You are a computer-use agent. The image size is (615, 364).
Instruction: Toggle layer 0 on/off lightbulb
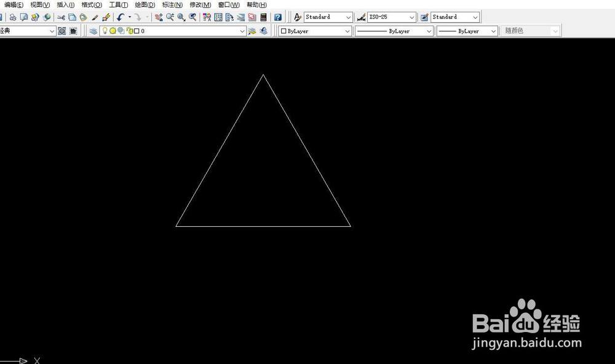coord(105,31)
